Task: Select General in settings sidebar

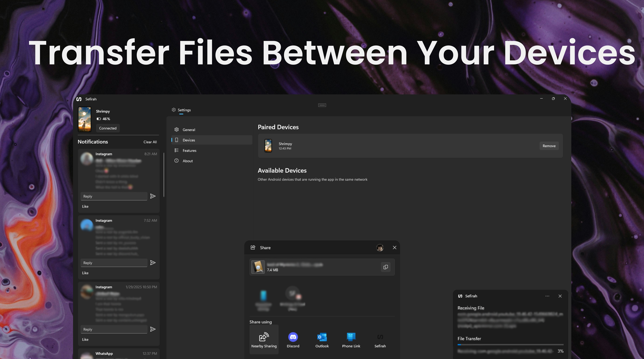Action: tap(212, 130)
